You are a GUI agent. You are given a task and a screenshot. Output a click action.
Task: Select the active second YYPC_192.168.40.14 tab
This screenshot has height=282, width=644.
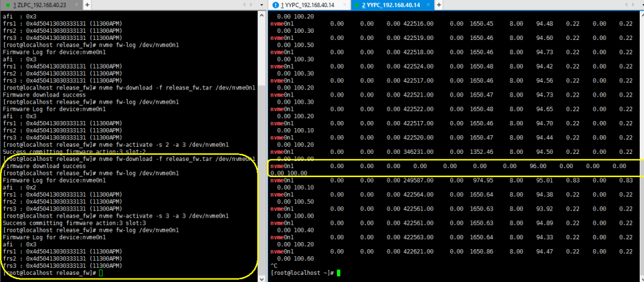(392, 5)
